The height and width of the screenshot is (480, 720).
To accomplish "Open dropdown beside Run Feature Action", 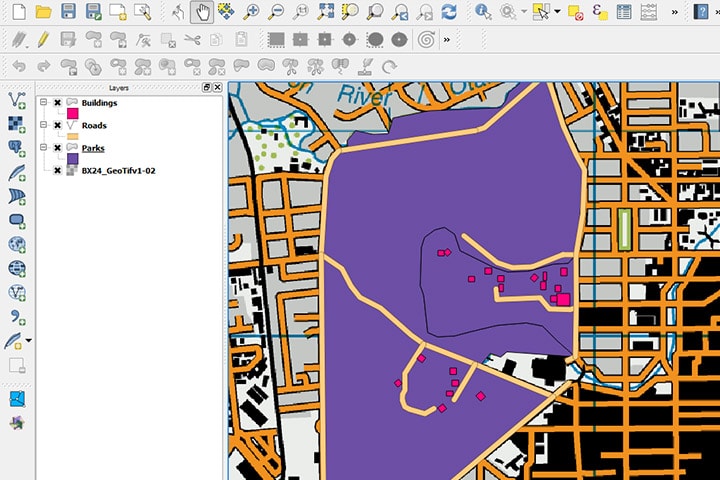I will coord(523,11).
